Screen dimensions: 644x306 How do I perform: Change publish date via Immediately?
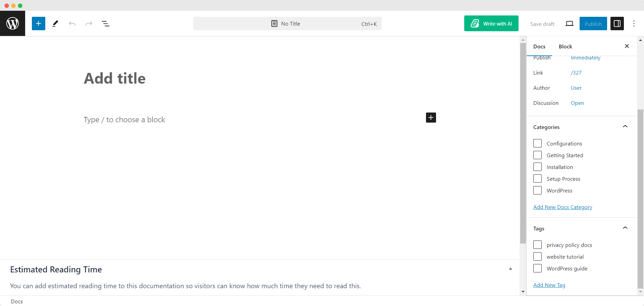coord(586,58)
